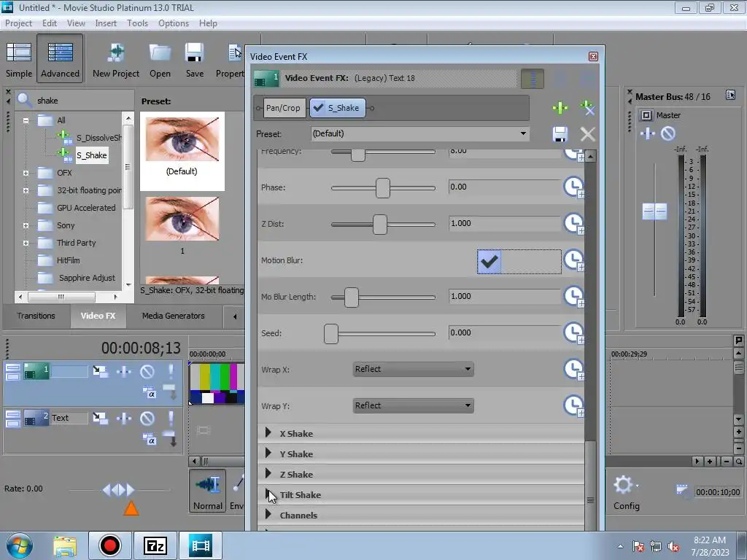This screenshot has height=560, width=747.
Task: Click the red record taskbar icon
Action: [x=110, y=545]
